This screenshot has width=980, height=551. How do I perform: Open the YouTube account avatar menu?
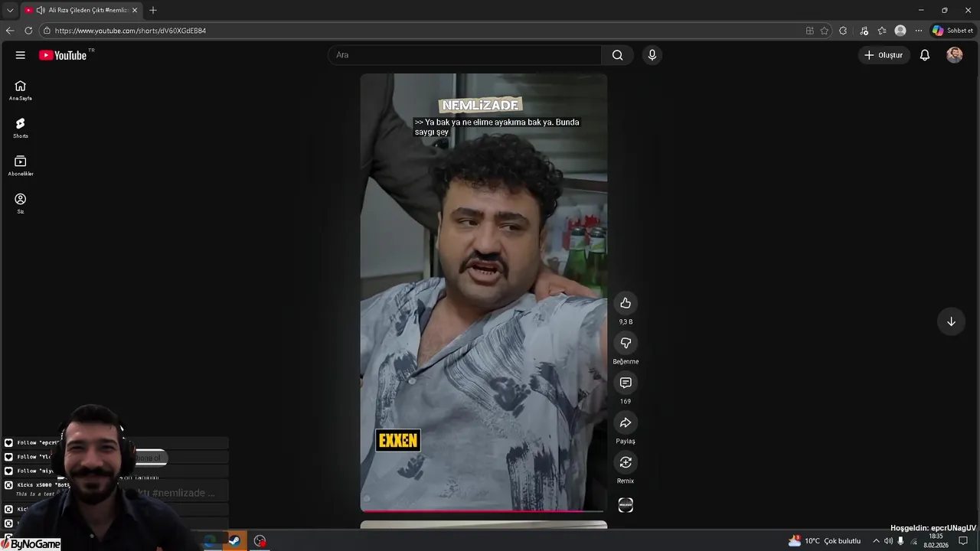(955, 55)
